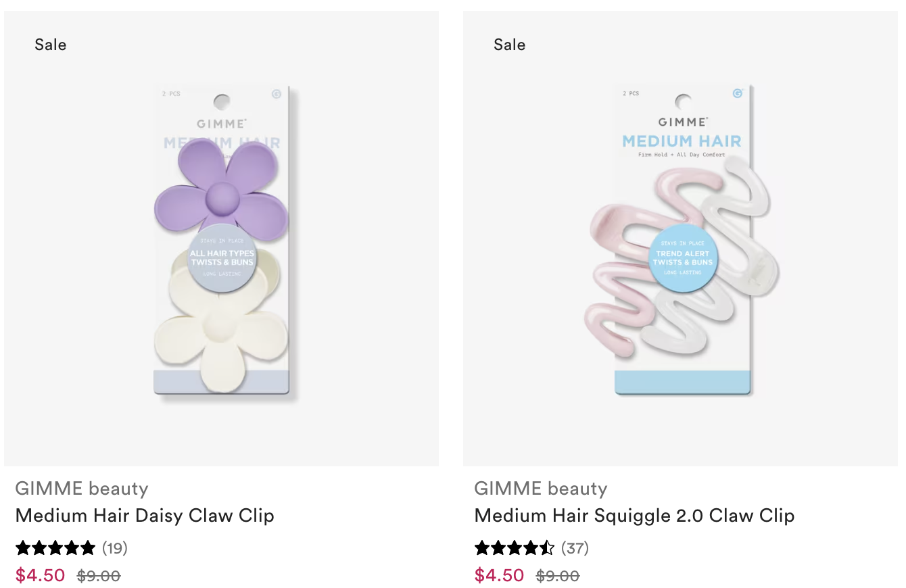Click the $4.50 sale price under Daisy Claw Clip
The height and width of the screenshot is (588, 906).
click(41, 575)
